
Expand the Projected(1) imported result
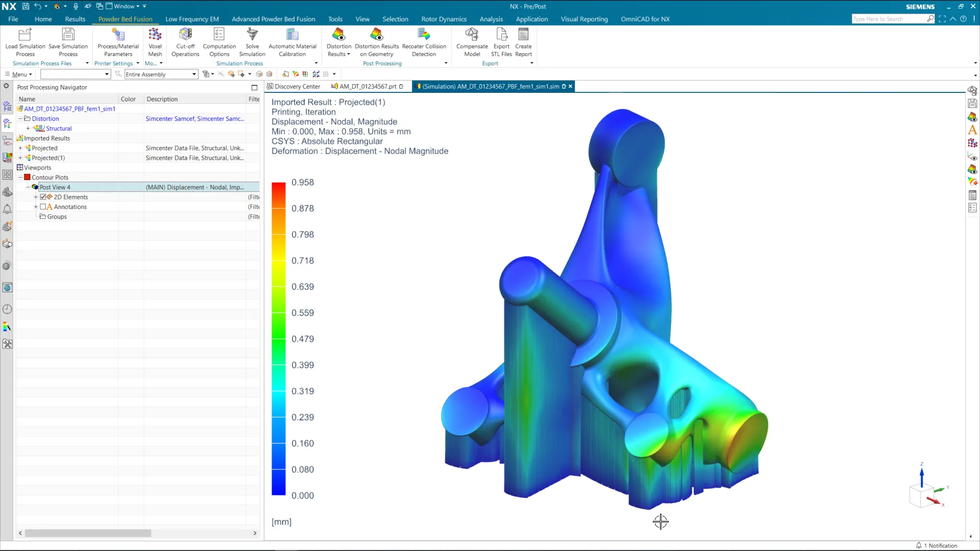[20, 158]
